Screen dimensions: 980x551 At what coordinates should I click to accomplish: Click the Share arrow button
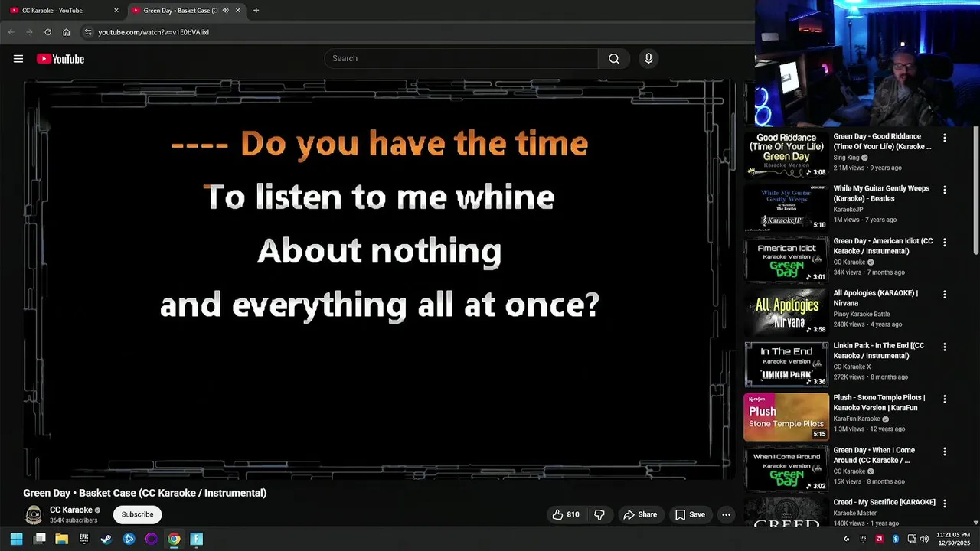point(640,514)
